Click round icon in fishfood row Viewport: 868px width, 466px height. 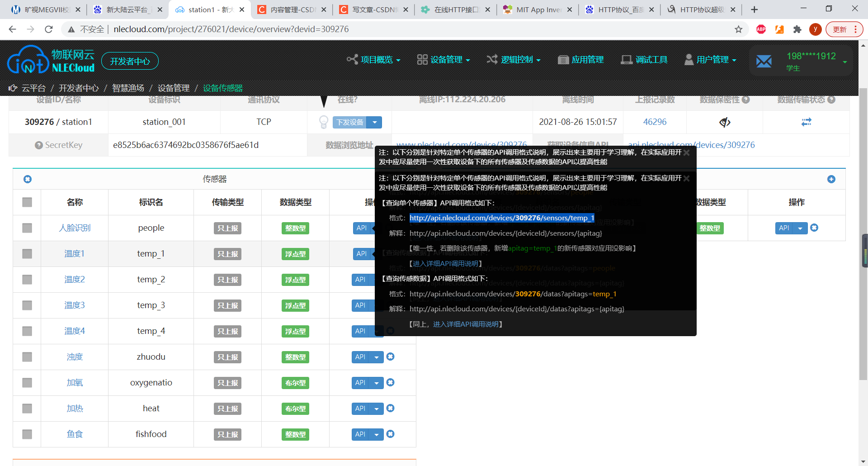[391, 434]
